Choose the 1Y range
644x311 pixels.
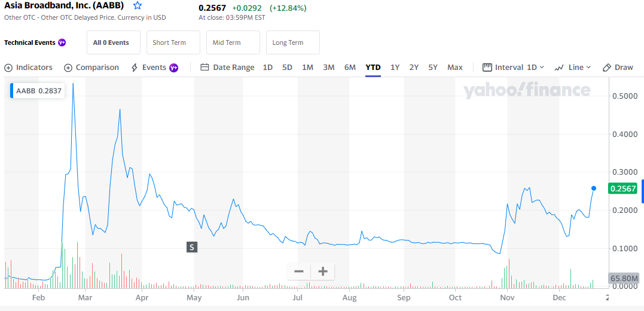pyautogui.click(x=395, y=68)
